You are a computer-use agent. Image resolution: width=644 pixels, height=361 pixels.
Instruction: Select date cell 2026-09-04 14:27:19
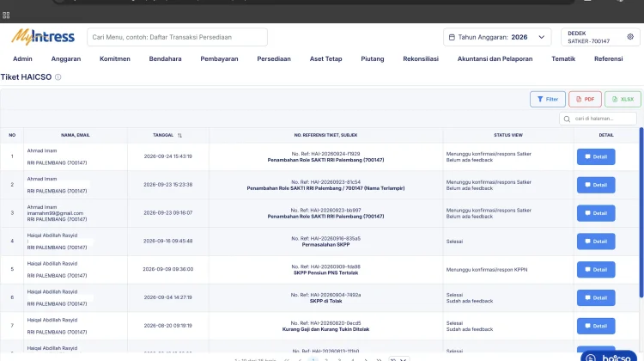pyautogui.click(x=167, y=297)
